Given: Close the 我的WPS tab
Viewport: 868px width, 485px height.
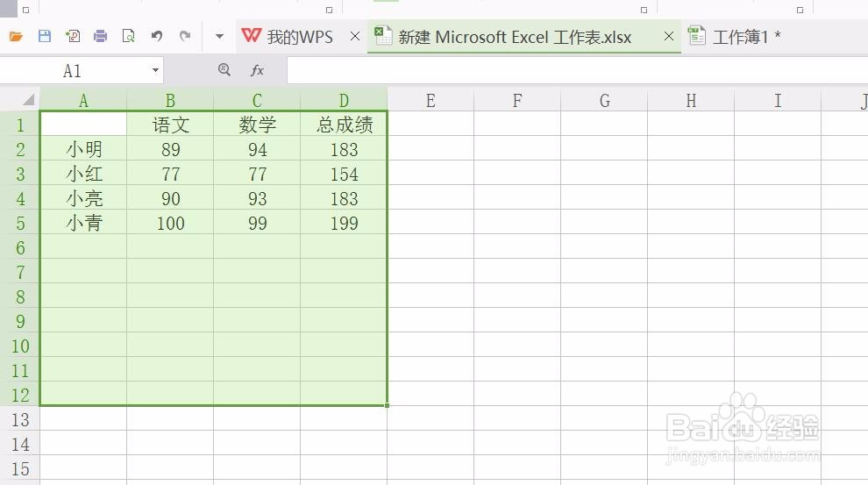Looking at the screenshot, I should tap(355, 37).
